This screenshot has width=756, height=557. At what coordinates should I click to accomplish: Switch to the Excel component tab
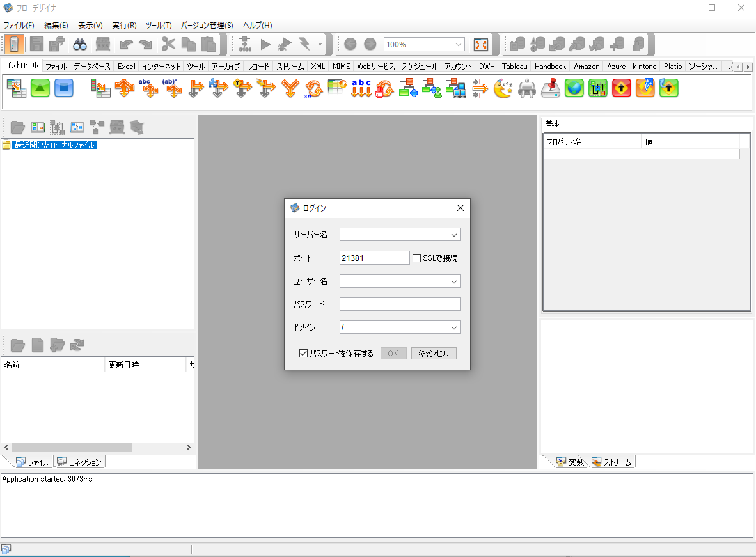(127, 66)
